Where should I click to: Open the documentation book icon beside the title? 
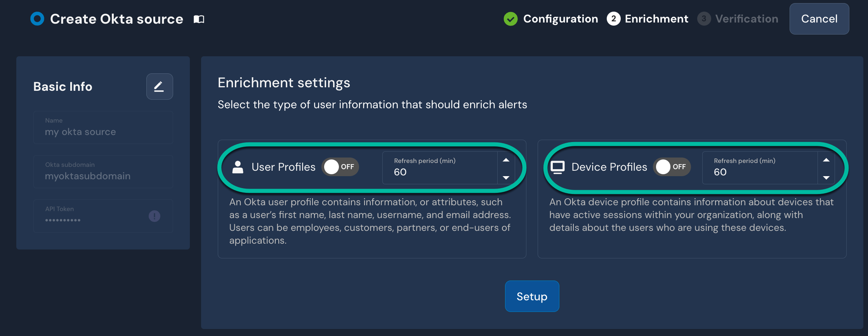[x=199, y=19]
